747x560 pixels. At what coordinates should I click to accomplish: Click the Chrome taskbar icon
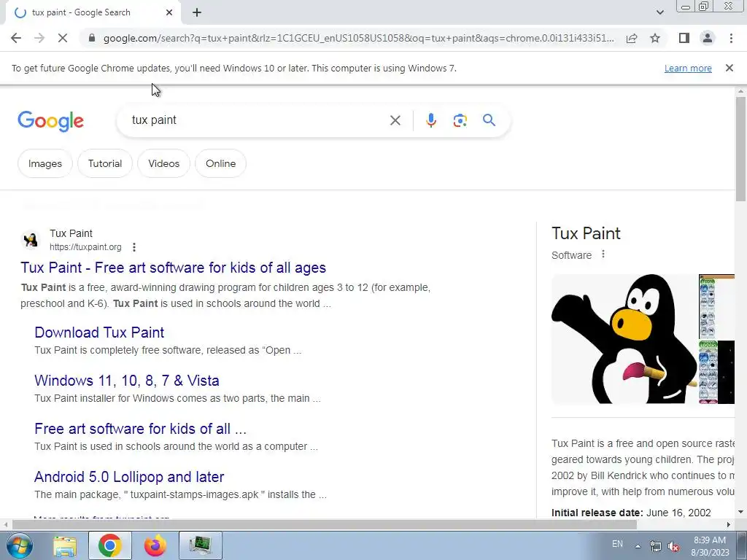[x=110, y=545]
